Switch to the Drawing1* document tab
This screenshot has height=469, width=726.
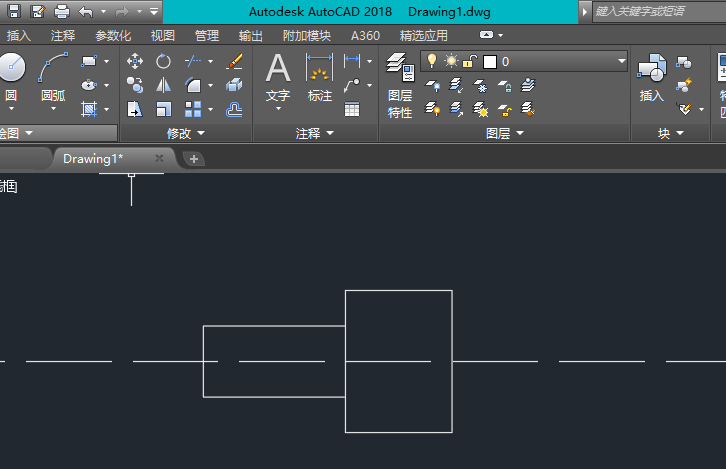tap(93, 159)
